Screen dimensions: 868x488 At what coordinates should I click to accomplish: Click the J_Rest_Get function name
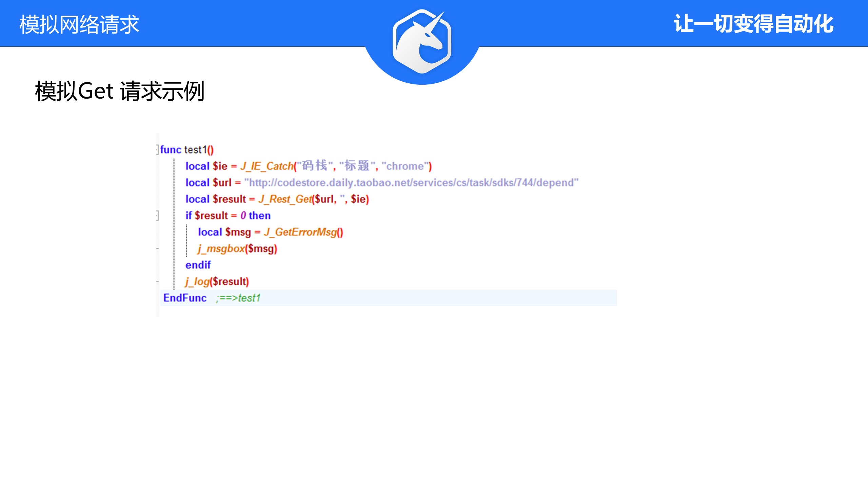[285, 199]
